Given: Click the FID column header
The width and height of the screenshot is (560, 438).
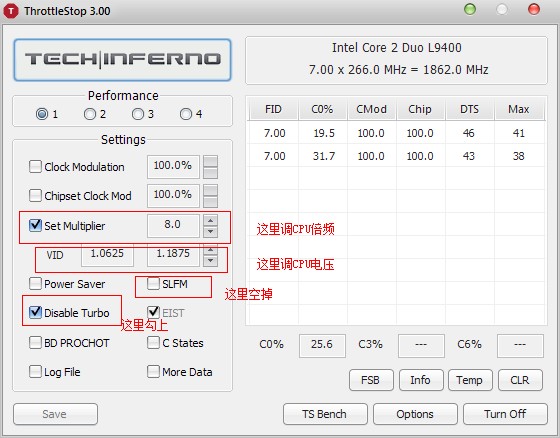Looking at the screenshot, I should (x=274, y=109).
